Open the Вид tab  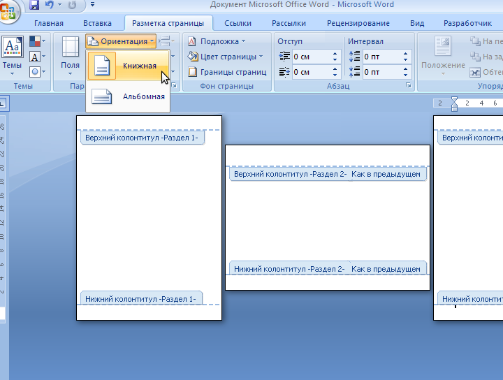click(417, 23)
